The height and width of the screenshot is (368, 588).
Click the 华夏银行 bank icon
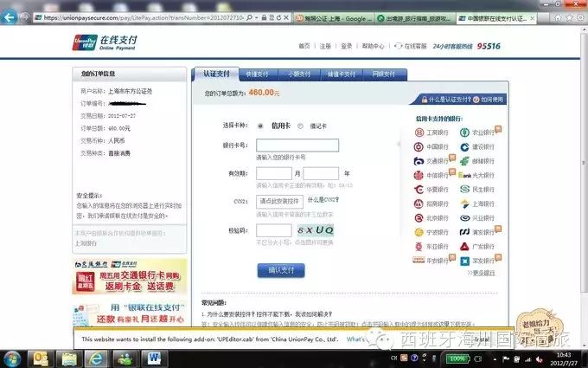point(419,190)
